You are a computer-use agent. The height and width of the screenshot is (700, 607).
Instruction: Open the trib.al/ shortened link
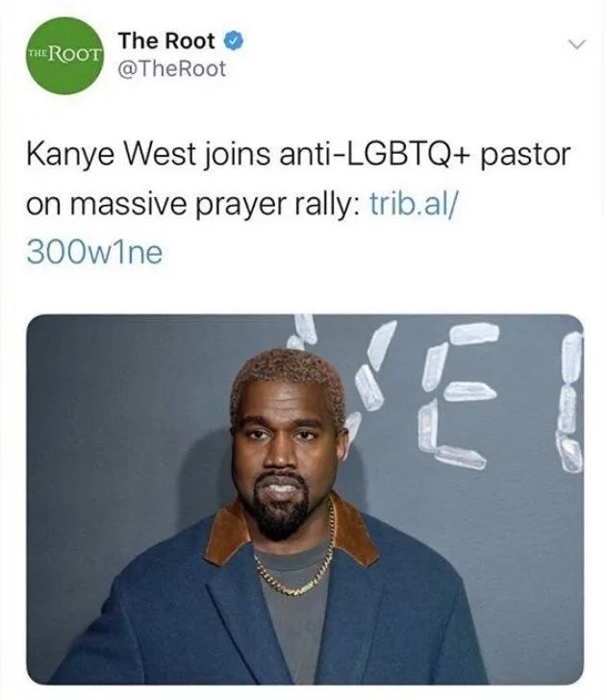click(413, 204)
